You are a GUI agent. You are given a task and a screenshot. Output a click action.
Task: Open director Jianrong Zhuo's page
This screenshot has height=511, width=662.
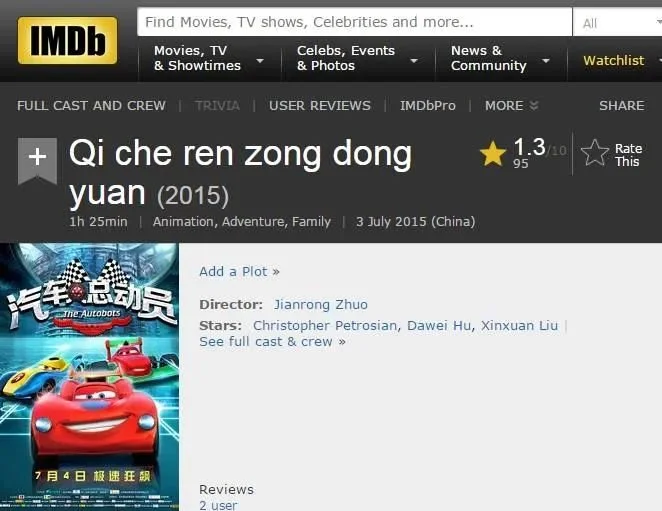321,304
